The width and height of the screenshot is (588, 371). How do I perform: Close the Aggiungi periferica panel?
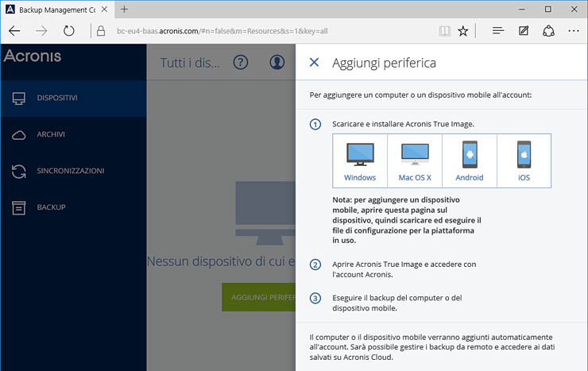coord(314,62)
